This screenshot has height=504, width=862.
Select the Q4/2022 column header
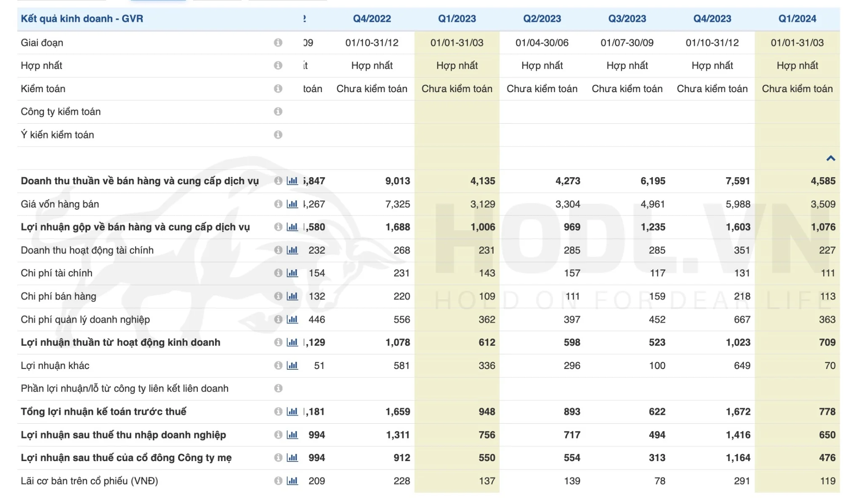[x=372, y=19]
